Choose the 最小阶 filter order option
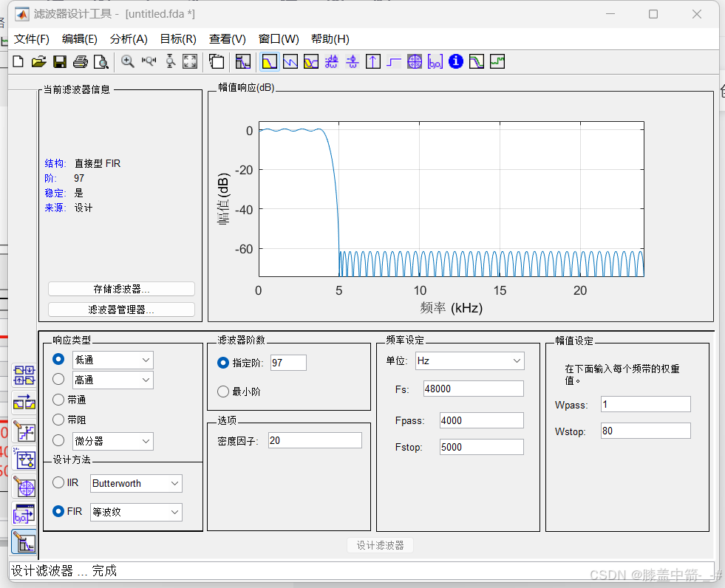This screenshot has width=725, height=588. click(x=223, y=392)
